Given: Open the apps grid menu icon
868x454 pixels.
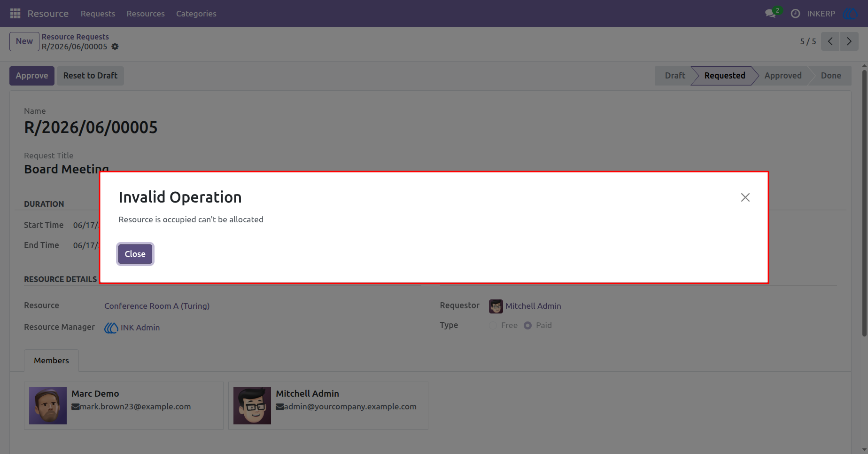Looking at the screenshot, I should pyautogui.click(x=15, y=14).
